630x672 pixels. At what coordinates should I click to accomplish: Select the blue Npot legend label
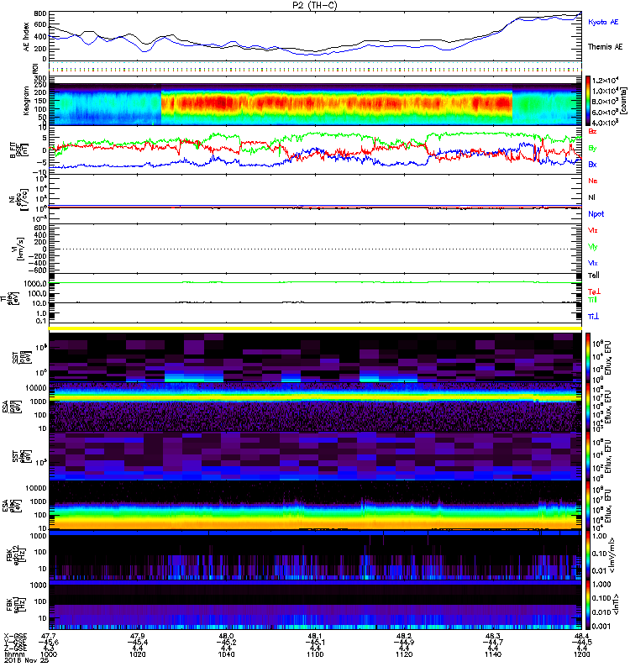596,214
